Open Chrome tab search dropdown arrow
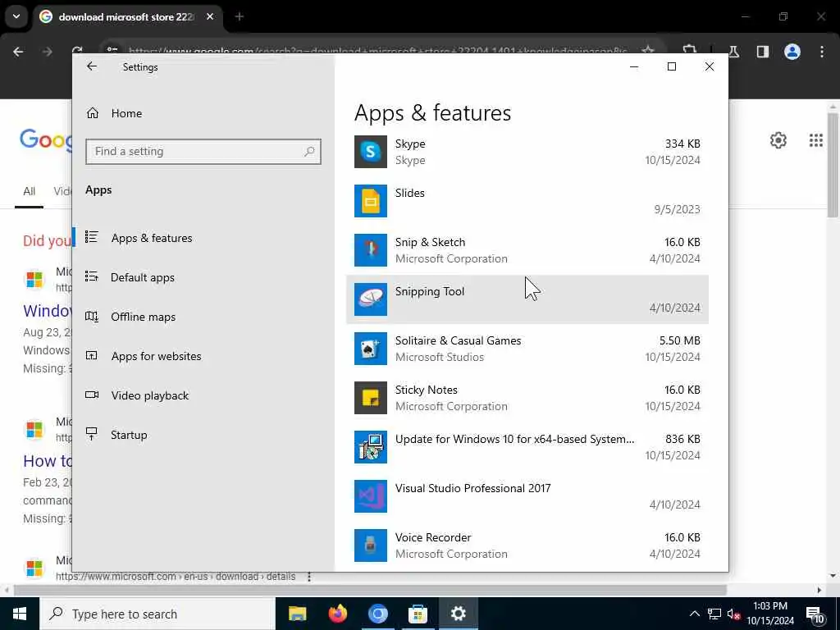This screenshot has width=840, height=630. [x=16, y=16]
